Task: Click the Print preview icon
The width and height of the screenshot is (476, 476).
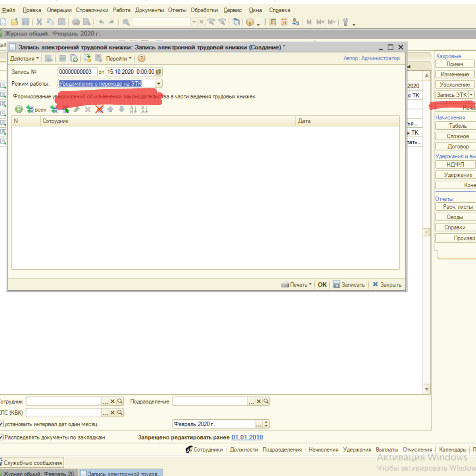Action: tap(87, 22)
